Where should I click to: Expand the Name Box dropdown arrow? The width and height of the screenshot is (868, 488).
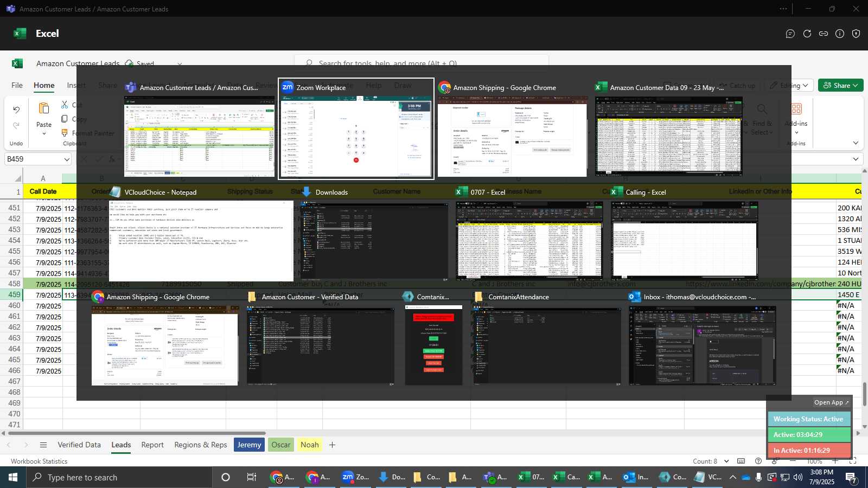pos(67,159)
